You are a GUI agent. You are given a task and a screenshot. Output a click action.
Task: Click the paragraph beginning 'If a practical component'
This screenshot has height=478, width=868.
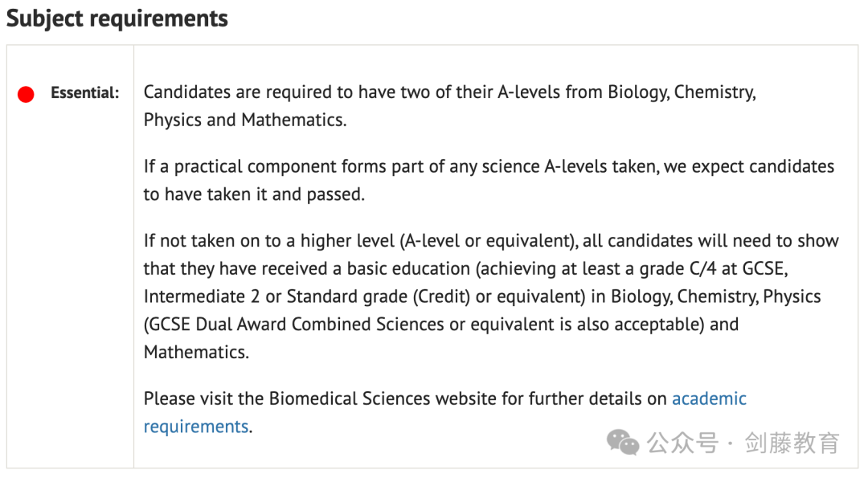click(489, 181)
